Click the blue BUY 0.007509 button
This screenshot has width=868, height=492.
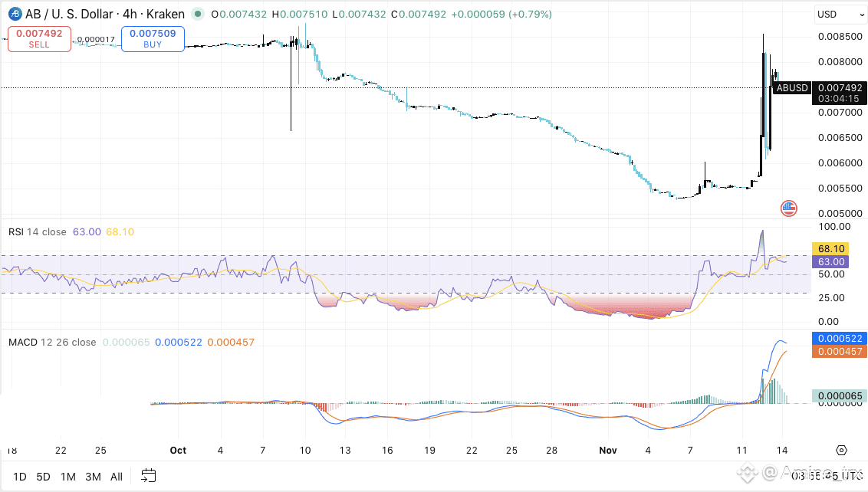pos(153,39)
